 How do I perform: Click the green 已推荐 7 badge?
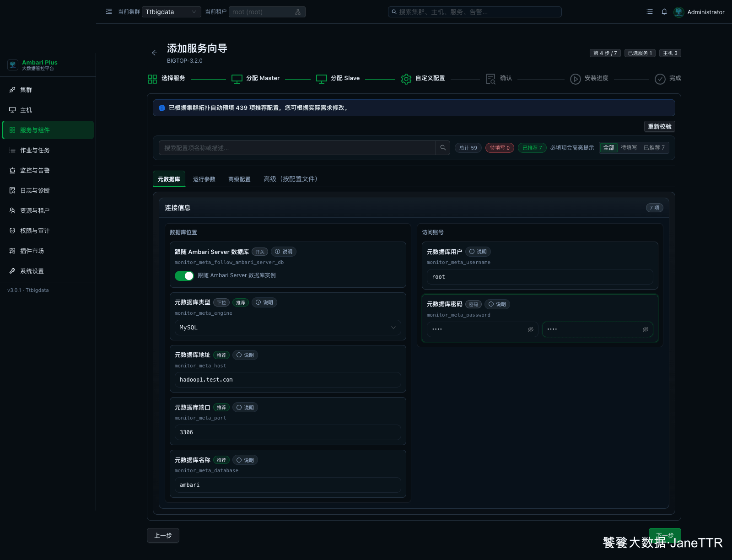coord(532,148)
